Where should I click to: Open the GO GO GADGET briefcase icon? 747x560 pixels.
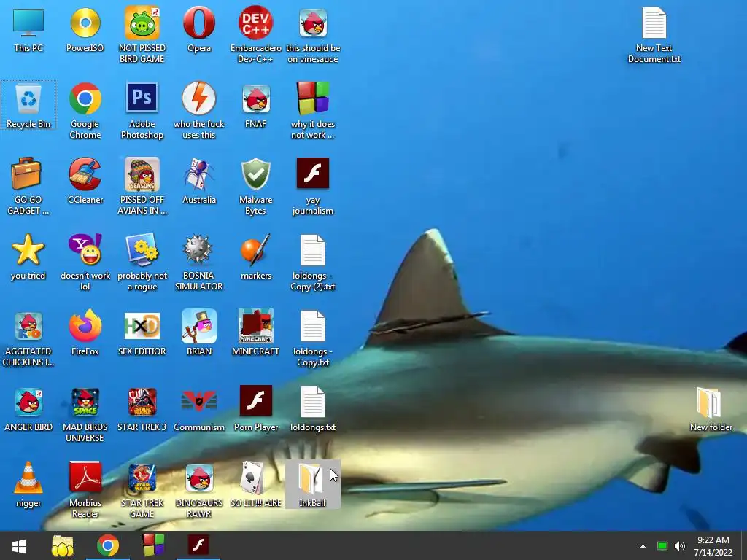(28, 186)
